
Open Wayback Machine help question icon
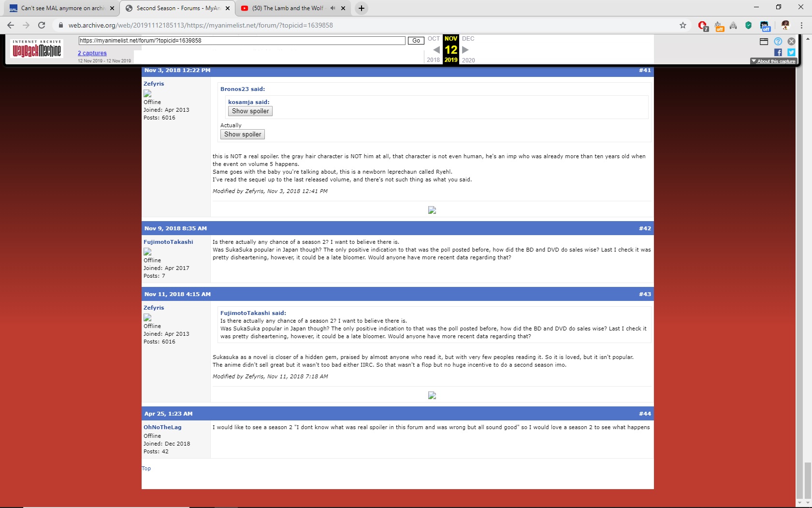pyautogui.click(x=778, y=42)
